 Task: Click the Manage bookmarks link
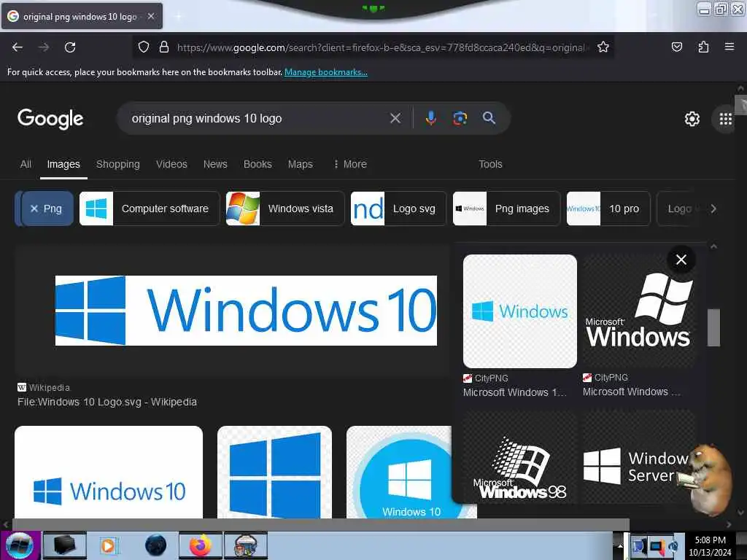[326, 72]
